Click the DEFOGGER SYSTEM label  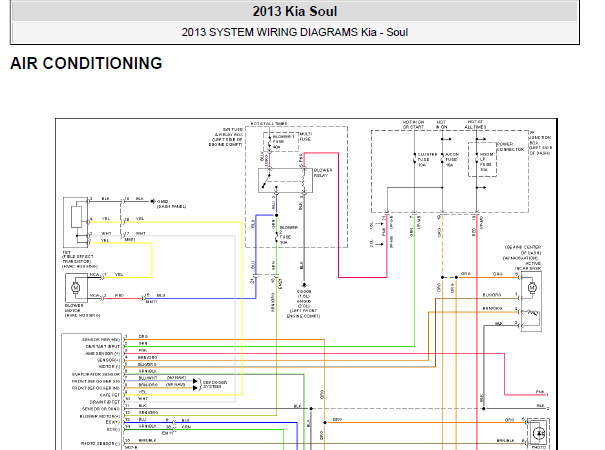(x=215, y=384)
